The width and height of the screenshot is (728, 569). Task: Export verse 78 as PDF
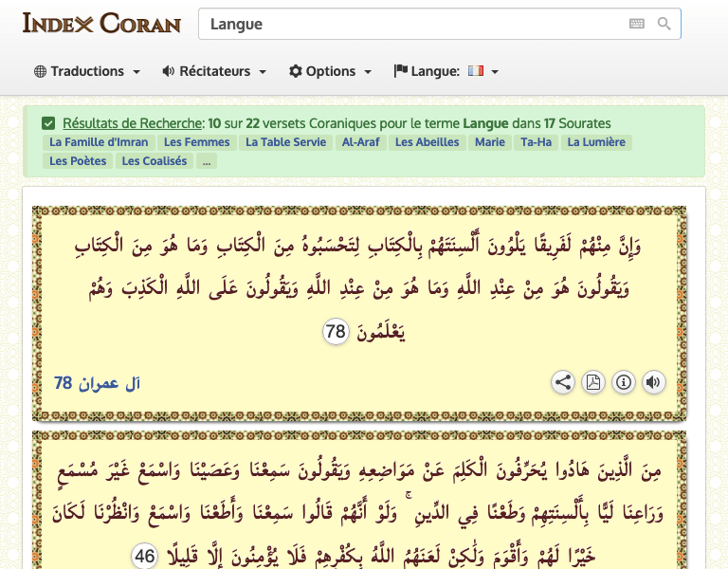[x=593, y=382]
